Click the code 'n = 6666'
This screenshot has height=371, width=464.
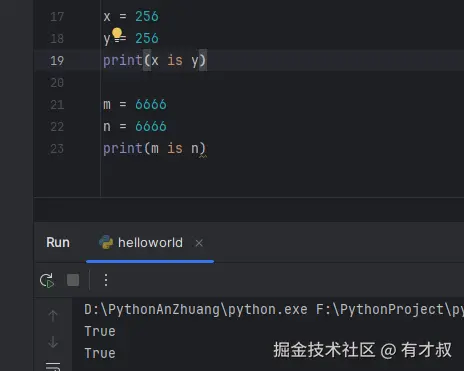(135, 127)
